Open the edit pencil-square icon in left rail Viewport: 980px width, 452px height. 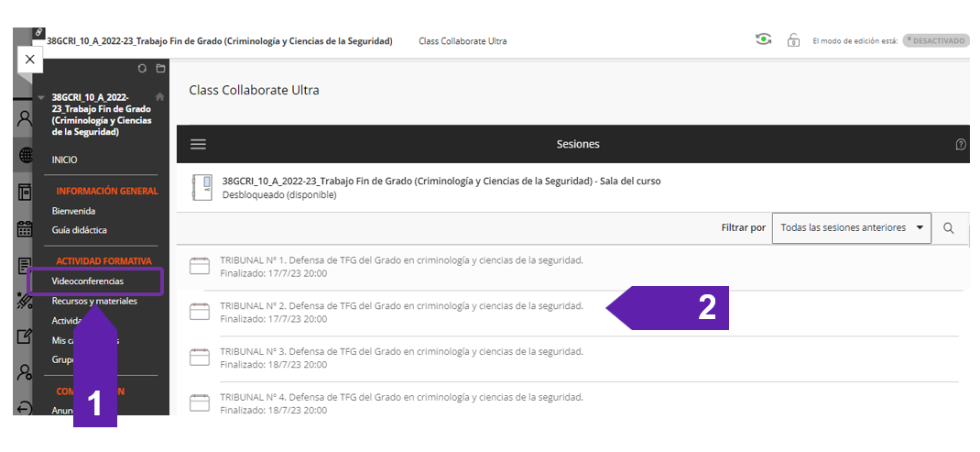coord(25,336)
